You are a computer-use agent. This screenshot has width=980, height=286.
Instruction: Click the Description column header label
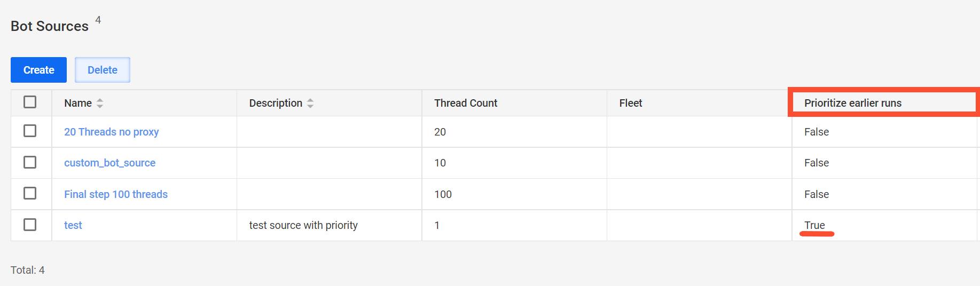pos(276,103)
